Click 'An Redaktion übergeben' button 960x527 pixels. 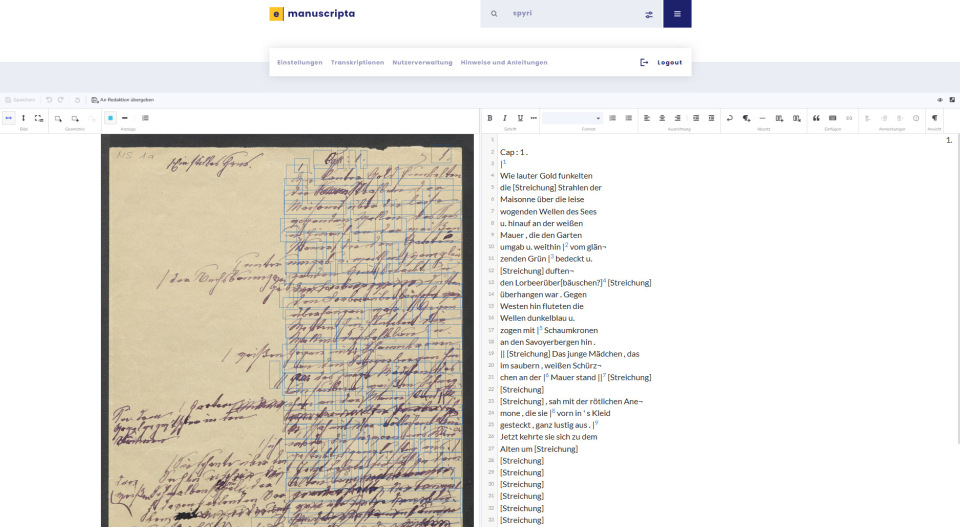click(122, 100)
